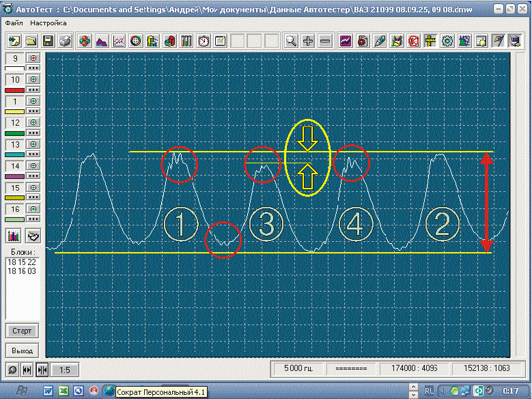Image resolution: width=532 pixels, height=399 pixels.
Task: Click the save floppy disk toolbar icon
Action: tap(48, 41)
